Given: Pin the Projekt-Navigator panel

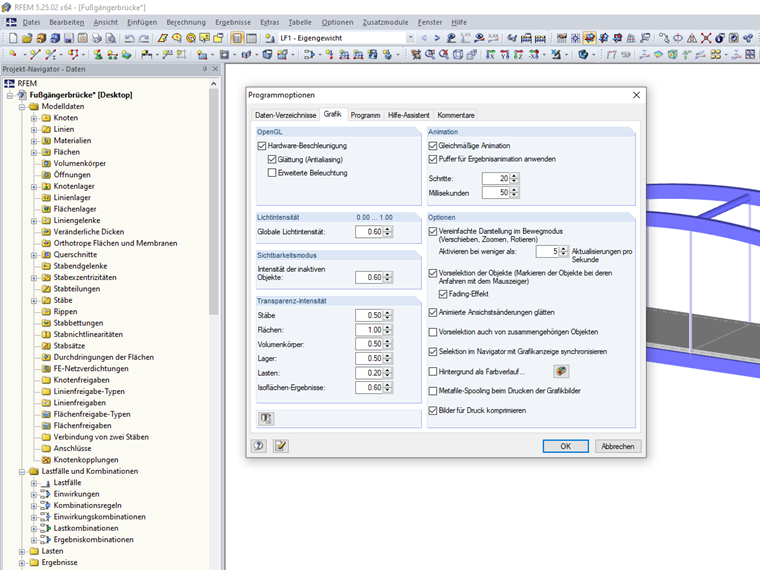Looking at the screenshot, I should [205, 69].
